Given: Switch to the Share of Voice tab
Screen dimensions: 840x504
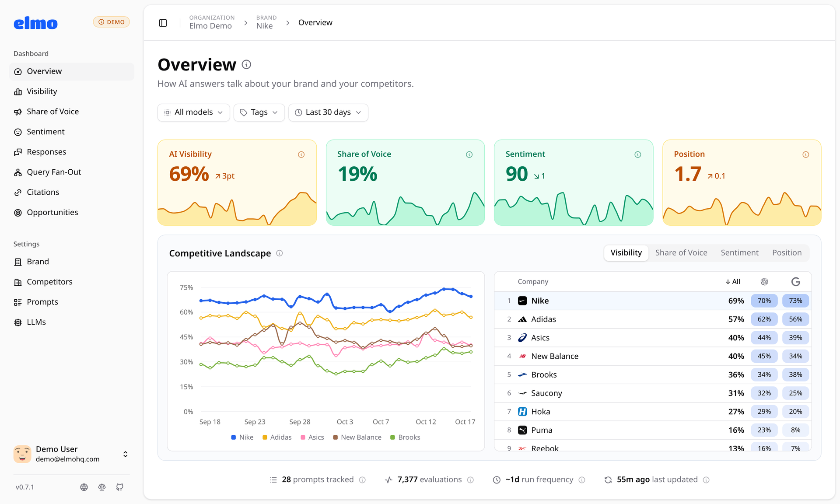Looking at the screenshot, I should click(681, 253).
